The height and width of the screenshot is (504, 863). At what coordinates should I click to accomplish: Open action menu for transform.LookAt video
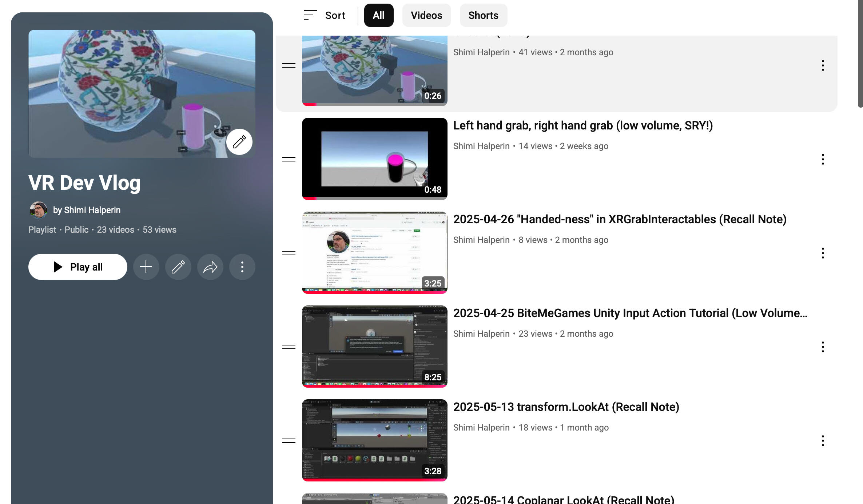pyautogui.click(x=823, y=441)
